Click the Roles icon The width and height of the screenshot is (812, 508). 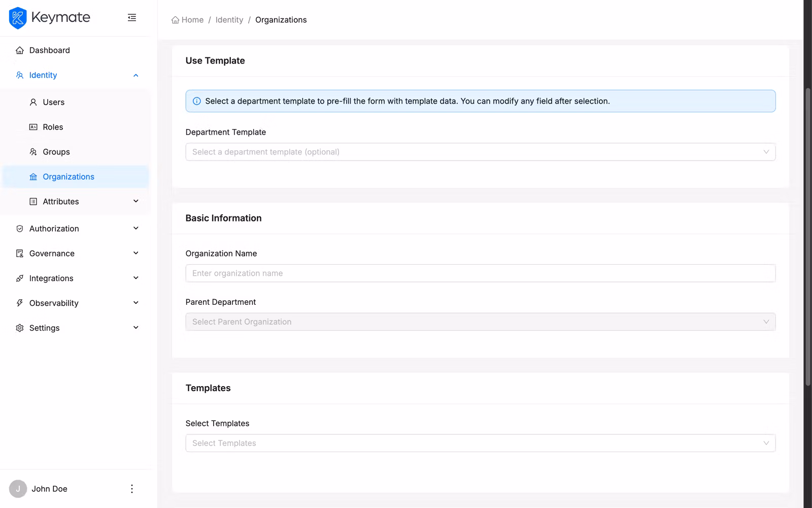pos(32,127)
